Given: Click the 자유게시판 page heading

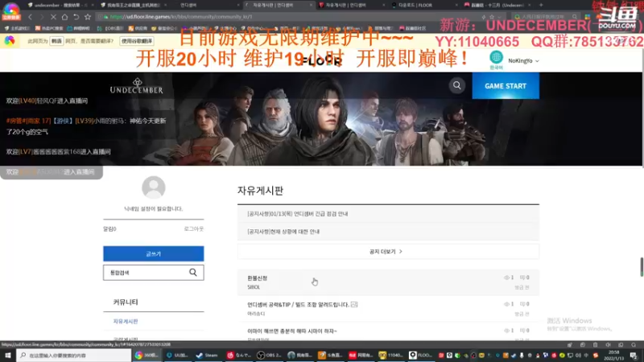Looking at the screenshot, I should (x=260, y=191).
